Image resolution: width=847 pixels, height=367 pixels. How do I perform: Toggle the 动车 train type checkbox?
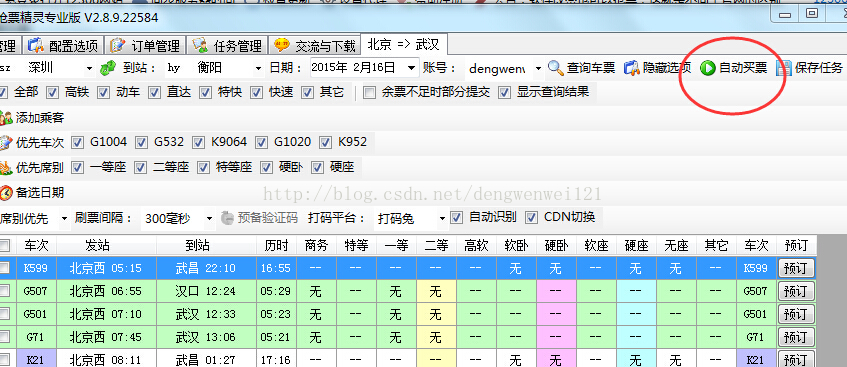tap(103, 92)
